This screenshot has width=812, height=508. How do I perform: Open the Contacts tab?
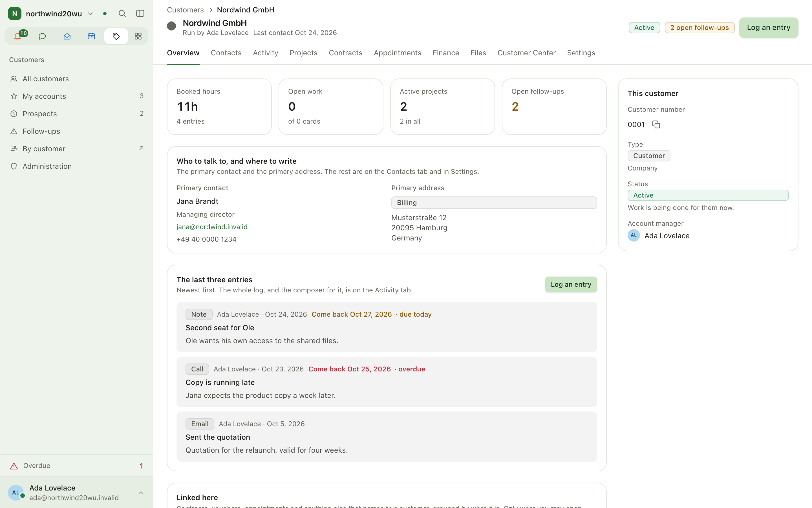(x=226, y=53)
